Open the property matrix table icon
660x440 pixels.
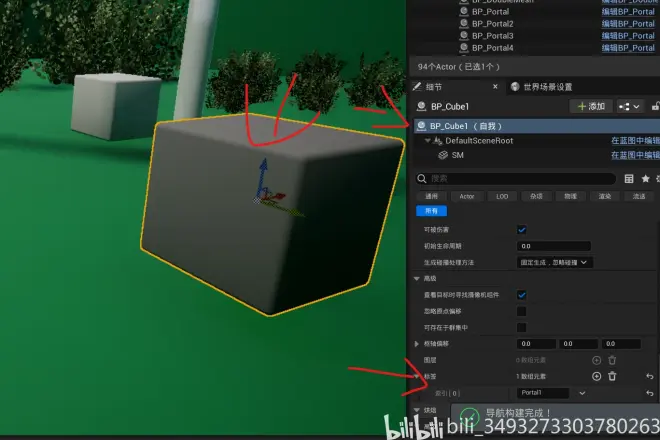point(629,179)
